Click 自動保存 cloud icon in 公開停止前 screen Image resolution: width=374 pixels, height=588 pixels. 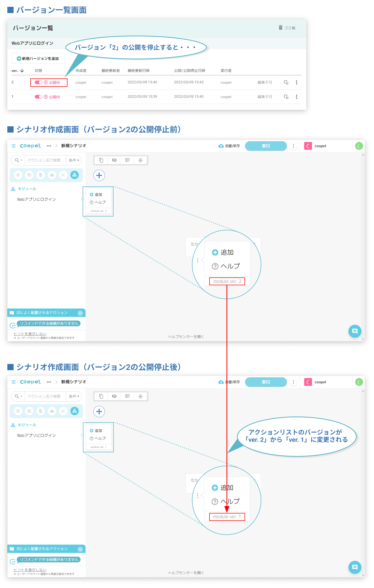[x=221, y=146]
